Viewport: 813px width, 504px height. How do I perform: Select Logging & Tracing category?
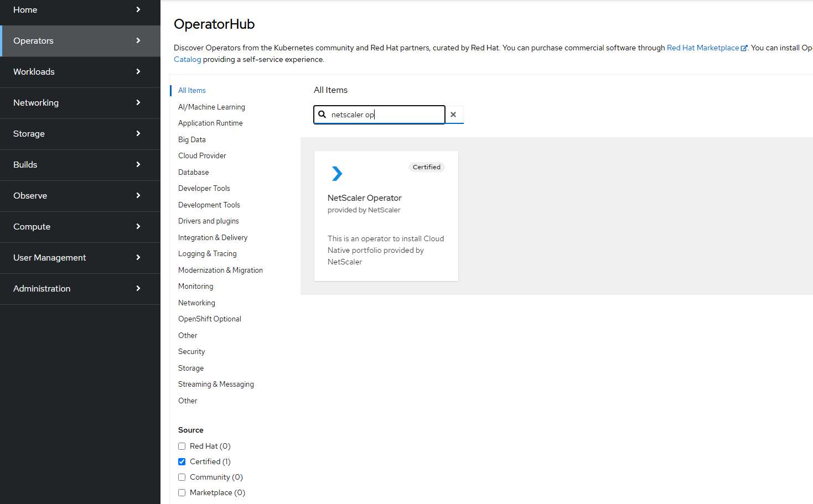208,253
